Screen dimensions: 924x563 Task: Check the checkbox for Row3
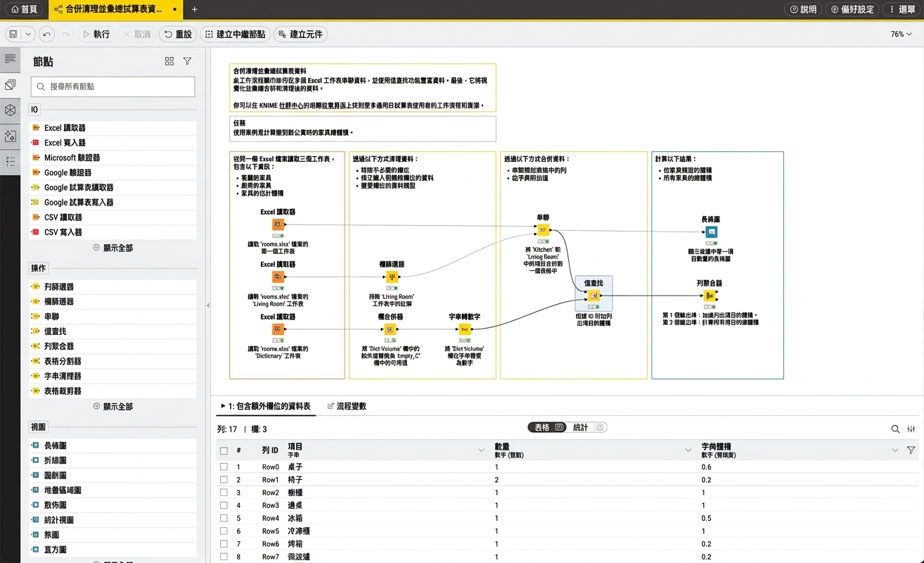(x=224, y=505)
